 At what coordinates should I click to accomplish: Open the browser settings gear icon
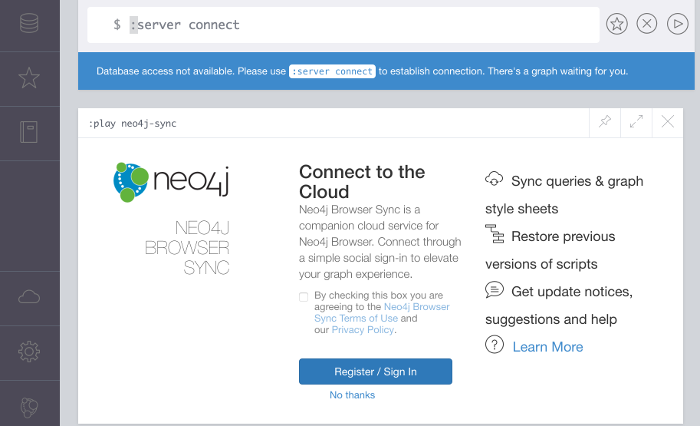click(x=29, y=351)
